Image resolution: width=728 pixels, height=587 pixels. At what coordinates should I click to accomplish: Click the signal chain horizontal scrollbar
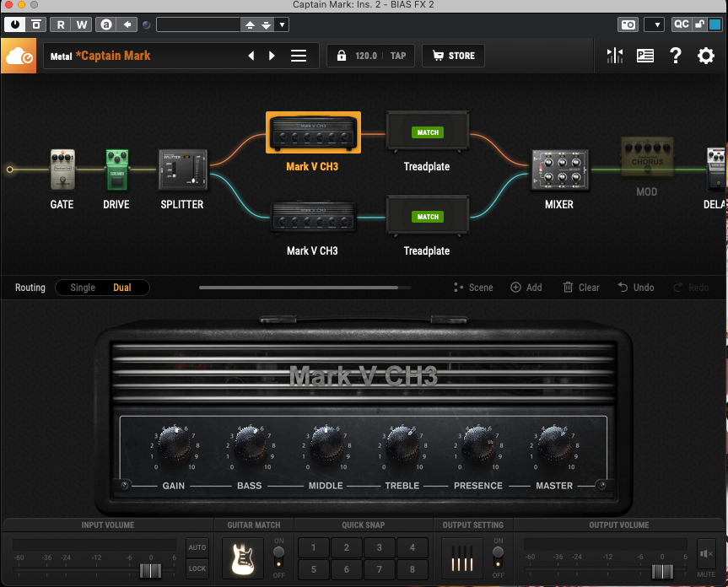pyautogui.click(x=299, y=288)
